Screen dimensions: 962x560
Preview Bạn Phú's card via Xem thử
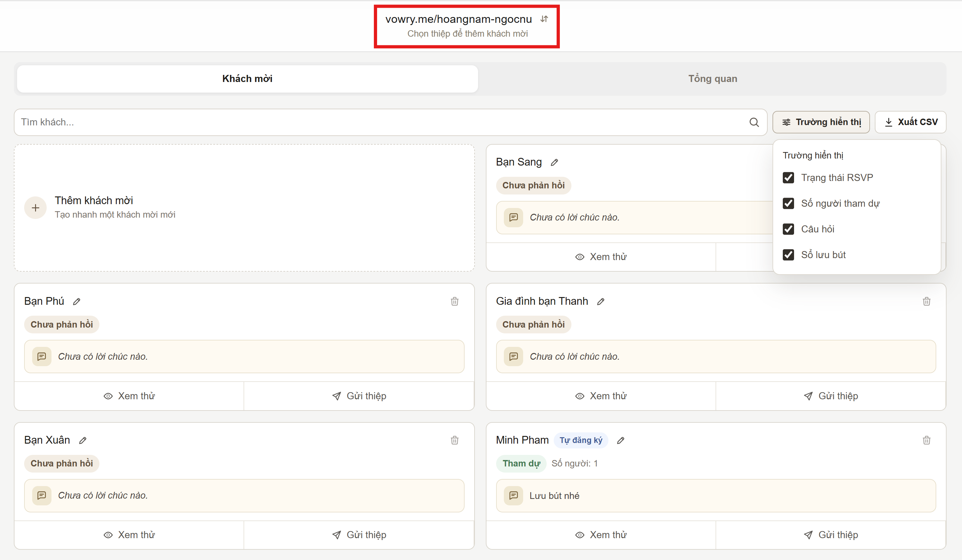[129, 396]
